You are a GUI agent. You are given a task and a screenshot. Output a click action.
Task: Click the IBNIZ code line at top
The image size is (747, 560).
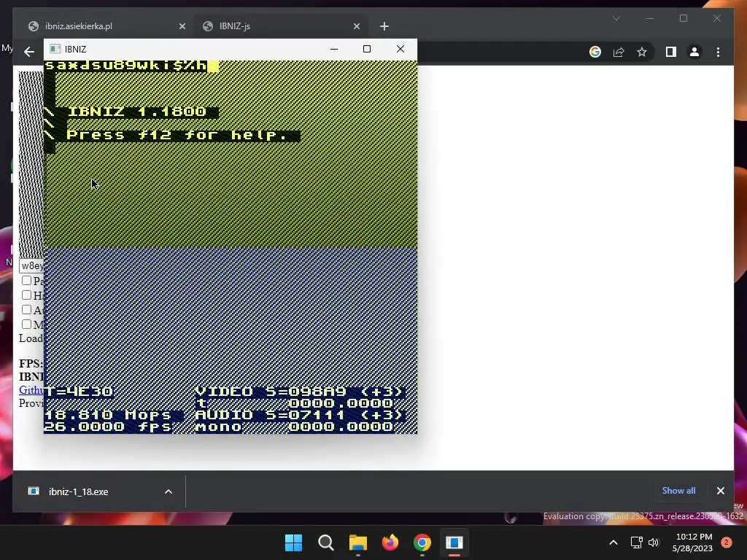click(131, 65)
